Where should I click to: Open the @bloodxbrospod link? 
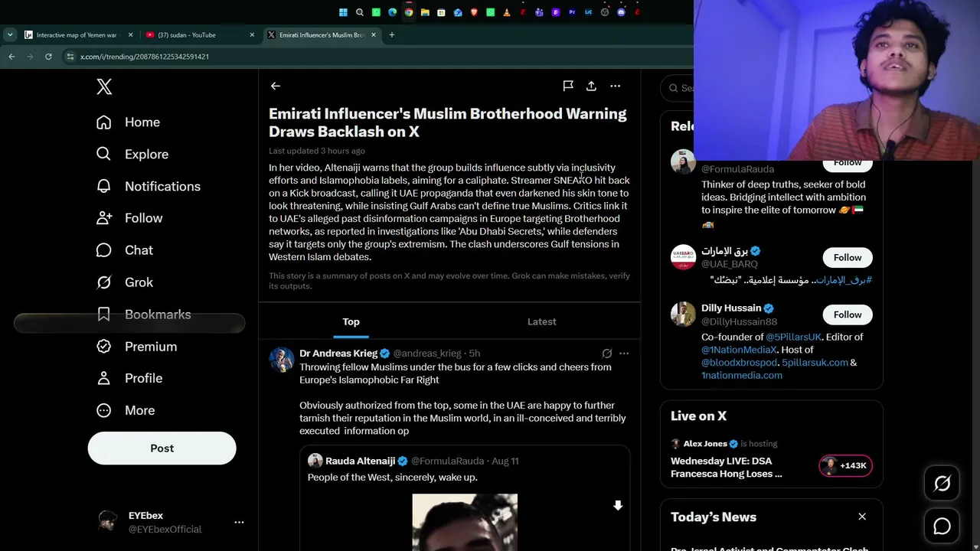tap(740, 363)
